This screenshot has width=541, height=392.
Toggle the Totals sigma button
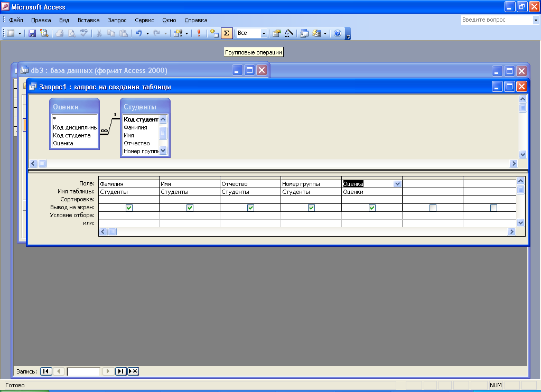(x=227, y=33)
